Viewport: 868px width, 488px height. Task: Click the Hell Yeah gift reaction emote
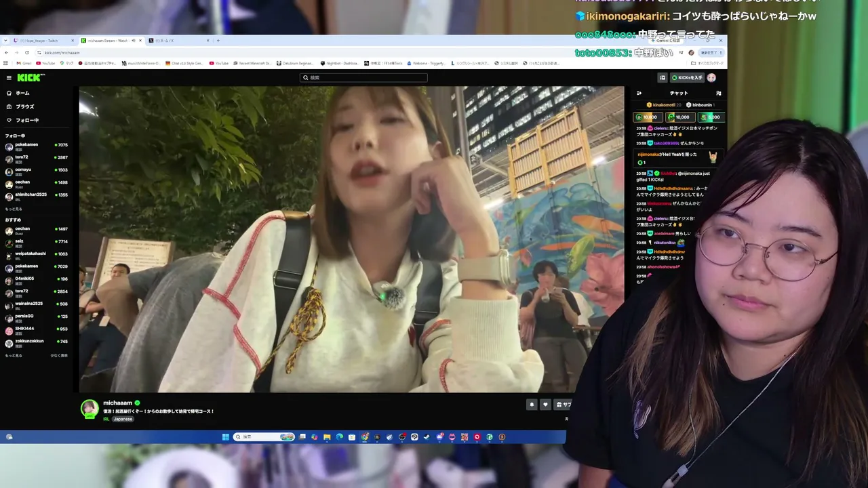pyautogui.click(x=713, y=157)
